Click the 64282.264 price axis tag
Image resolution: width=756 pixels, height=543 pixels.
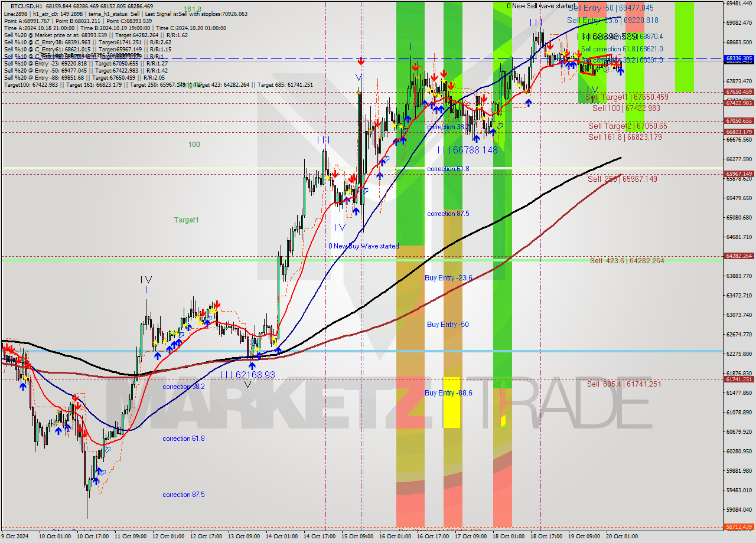739,256
